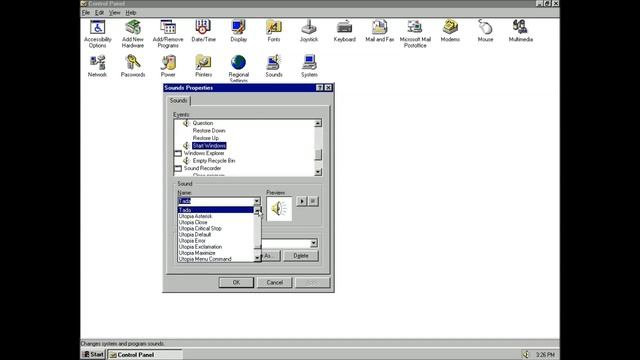
Task: Select the Multimedia icon
Action: pos(520,31)
